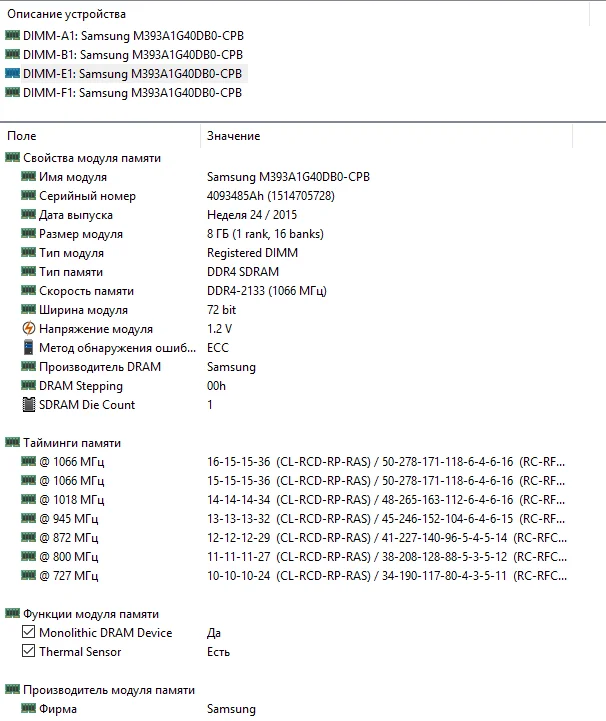Image resolution: width=606 pixels, height=721 pixels.
Task: Click the memory icon beside DIMM-A1
Action: (x=12, y=35)
